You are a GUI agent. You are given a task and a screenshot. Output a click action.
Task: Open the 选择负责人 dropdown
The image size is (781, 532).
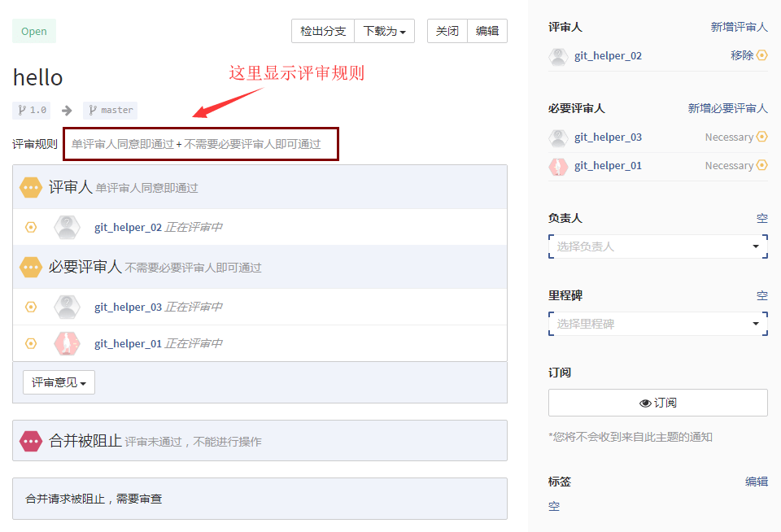657,246
